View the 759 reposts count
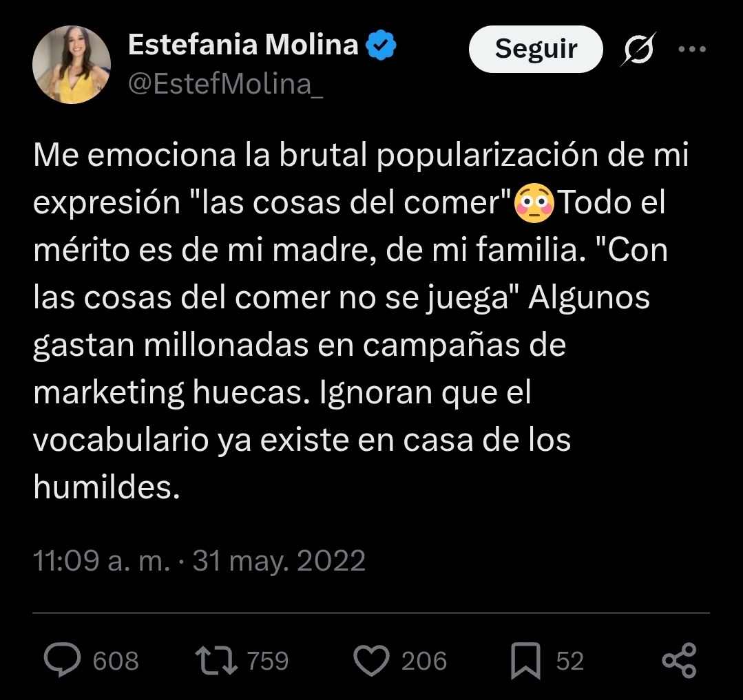Image resolution: width=743 pixels, height=700 pixels. 267,661
